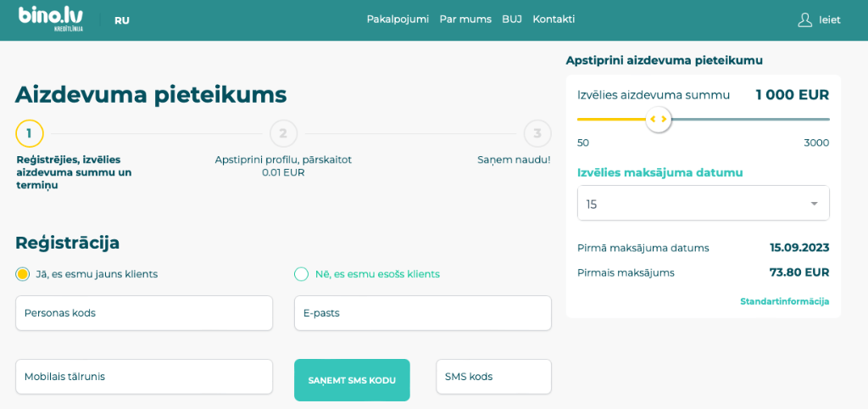Open the Pakalpojumi menu item
The height and width of the screenshot is (409, 868).
click(398, 20)
